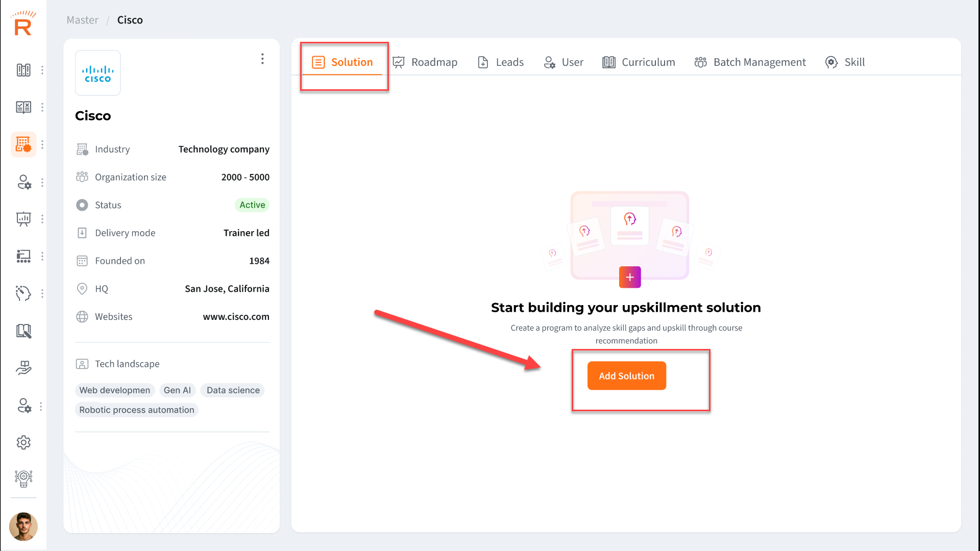The height and width of the screenshot is (551, 980).
Task: Open the Cisco card three-dot menu
Action: [262, 59]
